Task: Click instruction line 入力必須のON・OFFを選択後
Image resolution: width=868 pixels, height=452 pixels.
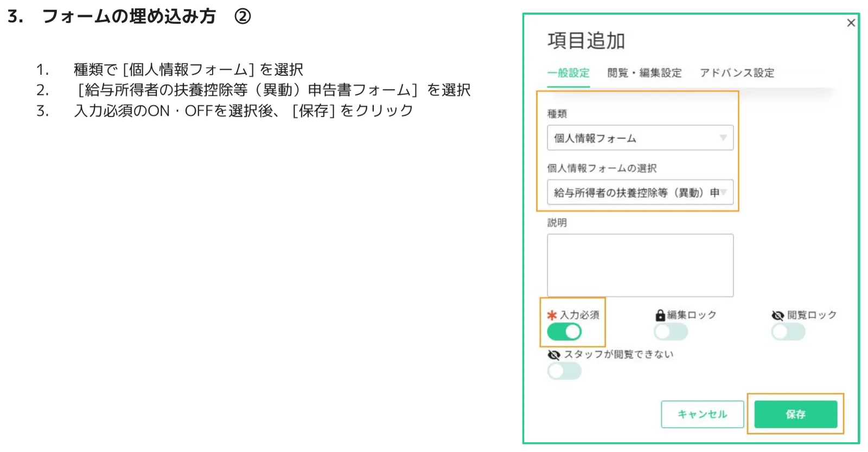Action: 244,111
